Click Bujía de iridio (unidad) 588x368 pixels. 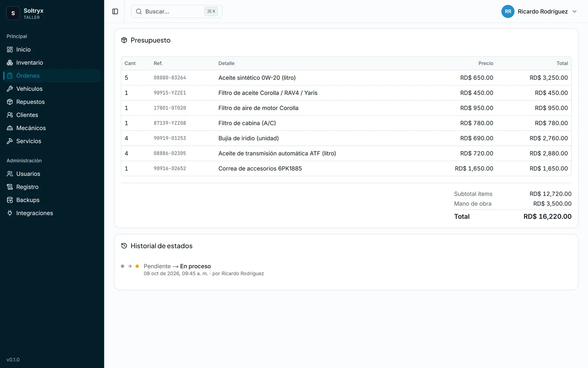pyautogui.click(x=248, y=138)
